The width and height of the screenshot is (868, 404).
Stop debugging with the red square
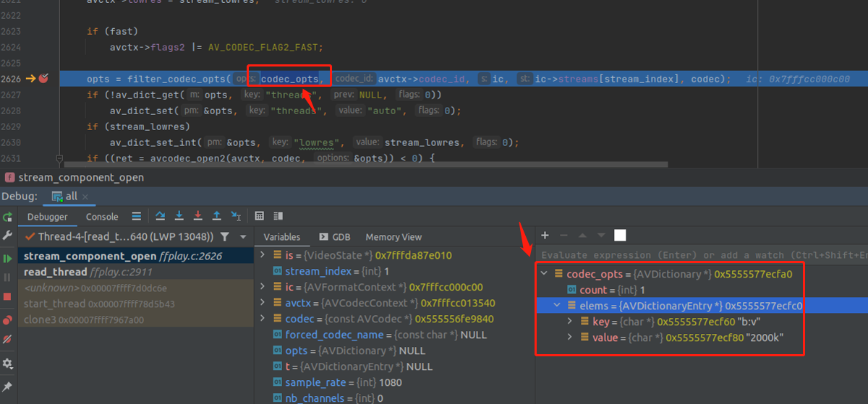point(8,296)
